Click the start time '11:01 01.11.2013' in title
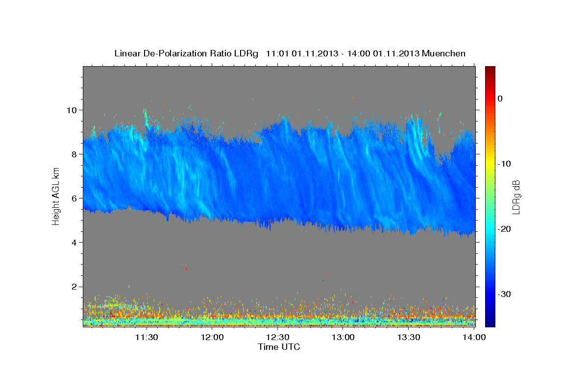This screenshot has height=392, width=588. coord(302,53)
